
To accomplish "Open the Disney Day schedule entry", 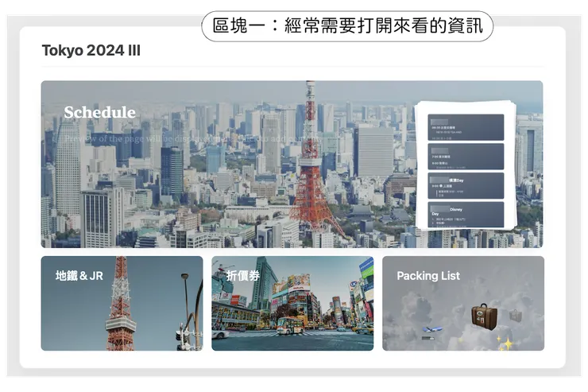I will 466,215.
